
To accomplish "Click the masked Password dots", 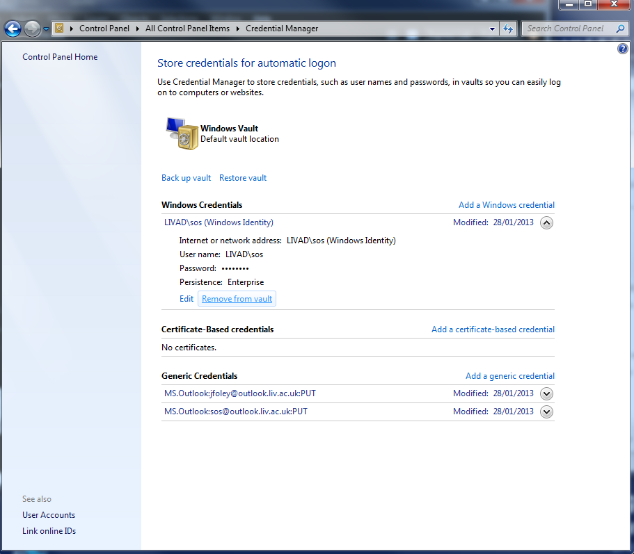I will pyautogui.click(x=235, y=269).
